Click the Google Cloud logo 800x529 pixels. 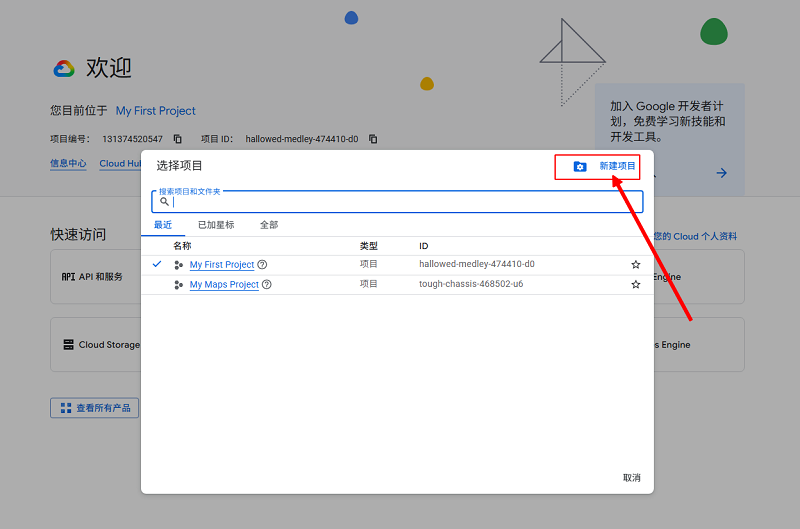pyautogui.click(x=64, y=68)
